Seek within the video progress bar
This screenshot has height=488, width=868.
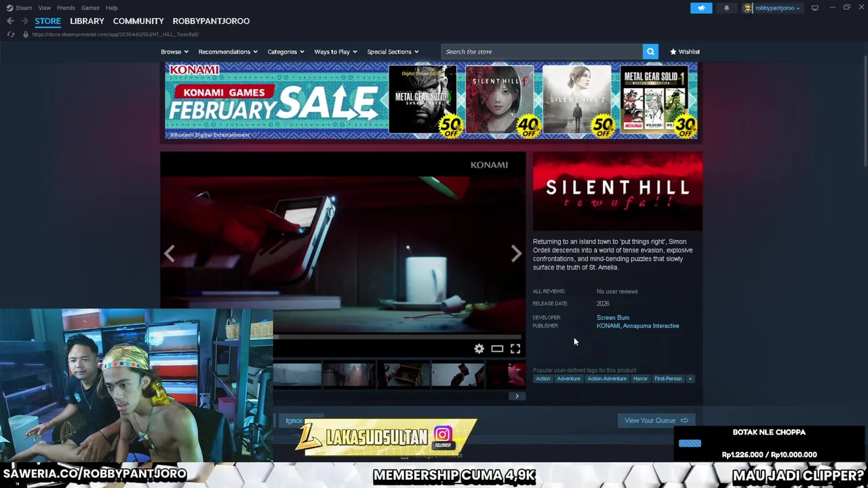(x=397, y=336)
